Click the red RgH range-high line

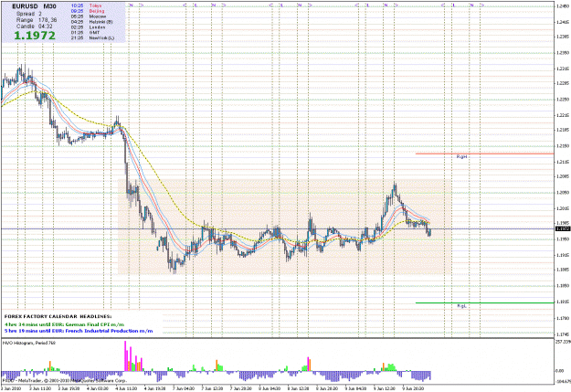point(485,154)
